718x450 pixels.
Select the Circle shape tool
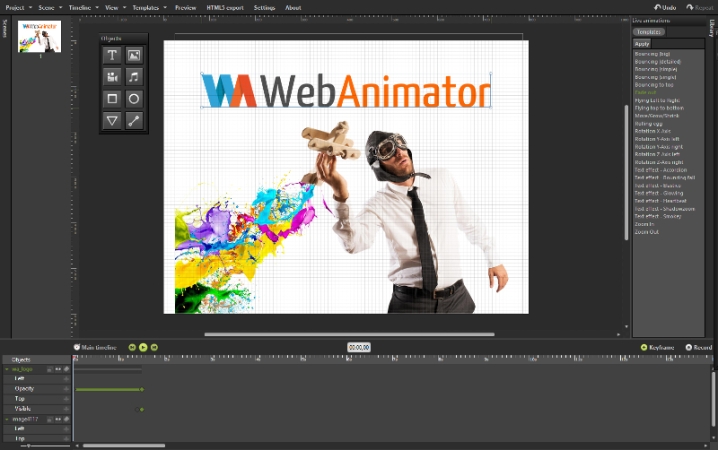tap(134, 98)
